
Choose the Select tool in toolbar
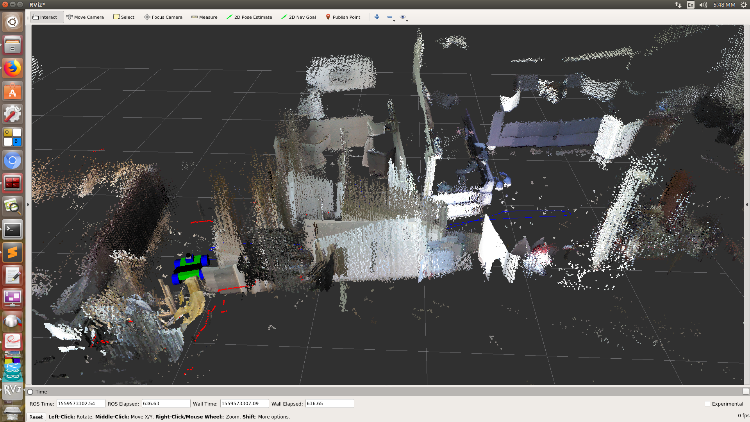125,17
